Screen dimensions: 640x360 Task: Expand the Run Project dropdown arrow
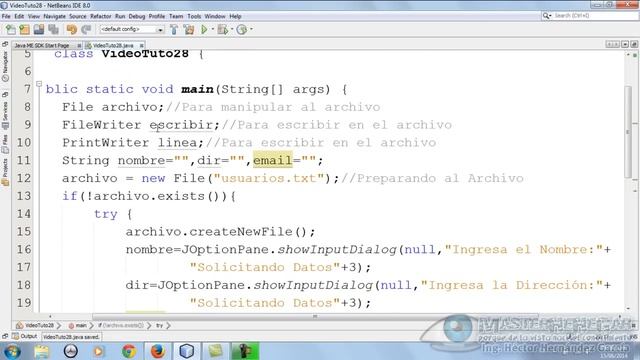click(213, 29)
